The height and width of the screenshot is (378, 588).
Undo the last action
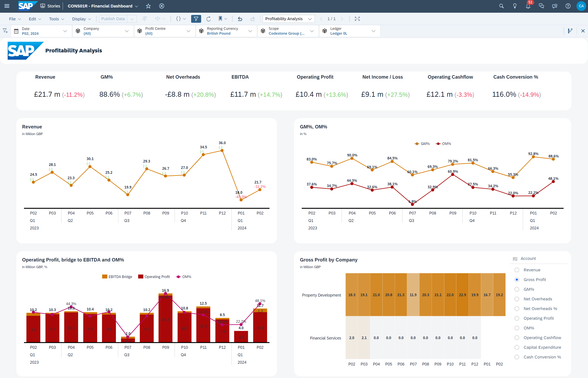point(240,19)
